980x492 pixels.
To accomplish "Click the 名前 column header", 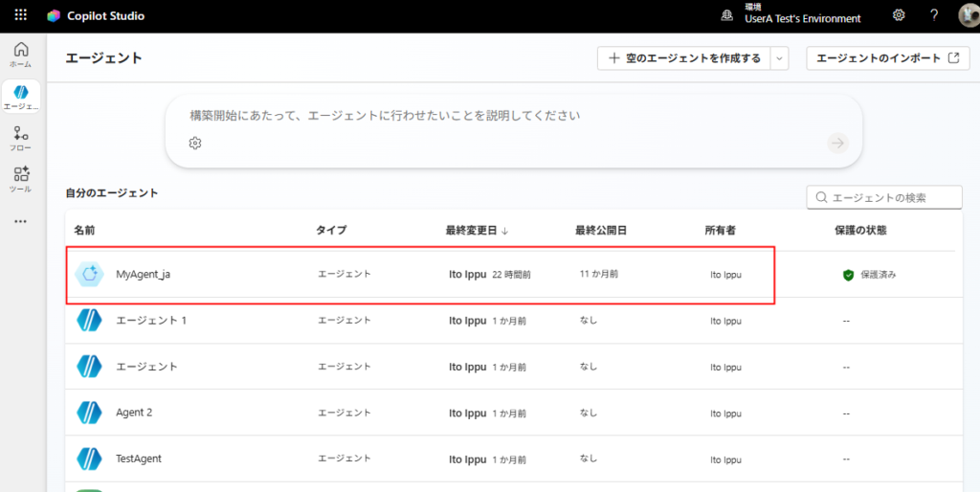I will [x=84, y=230].
